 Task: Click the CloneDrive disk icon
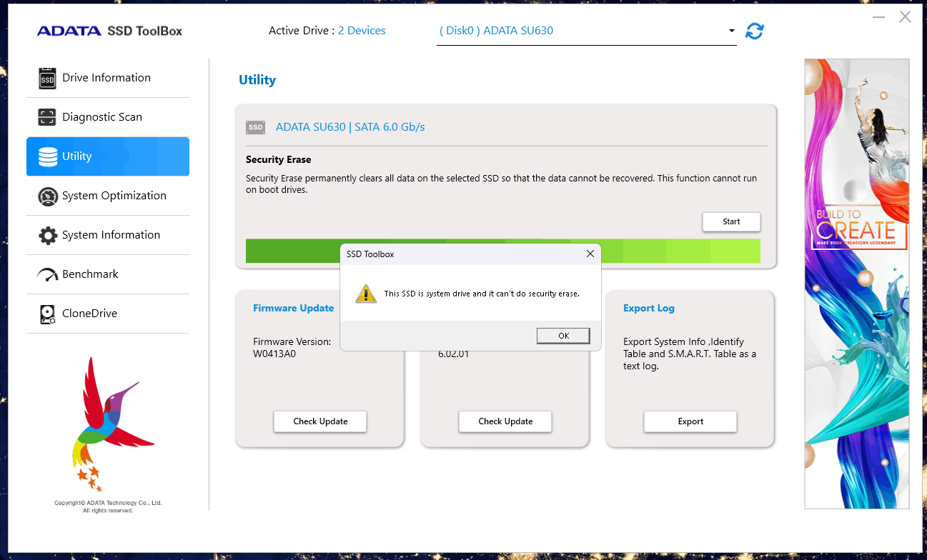(x=47, y=314)
